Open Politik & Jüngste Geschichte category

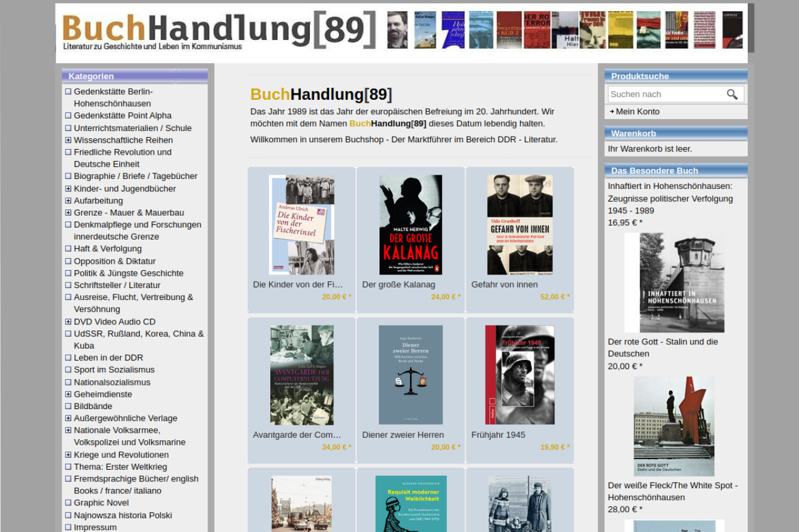pos(129,273)
